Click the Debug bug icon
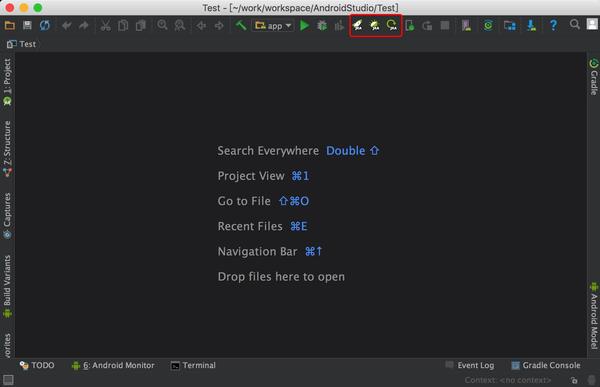The image size is (600, 387). pos(322,26)
